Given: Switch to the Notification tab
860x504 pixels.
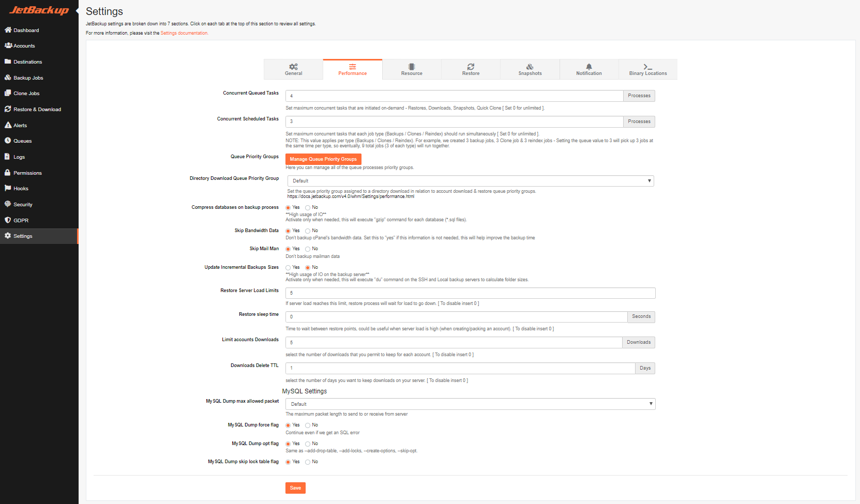Looking at the screenshot, I should pos(589,69).
